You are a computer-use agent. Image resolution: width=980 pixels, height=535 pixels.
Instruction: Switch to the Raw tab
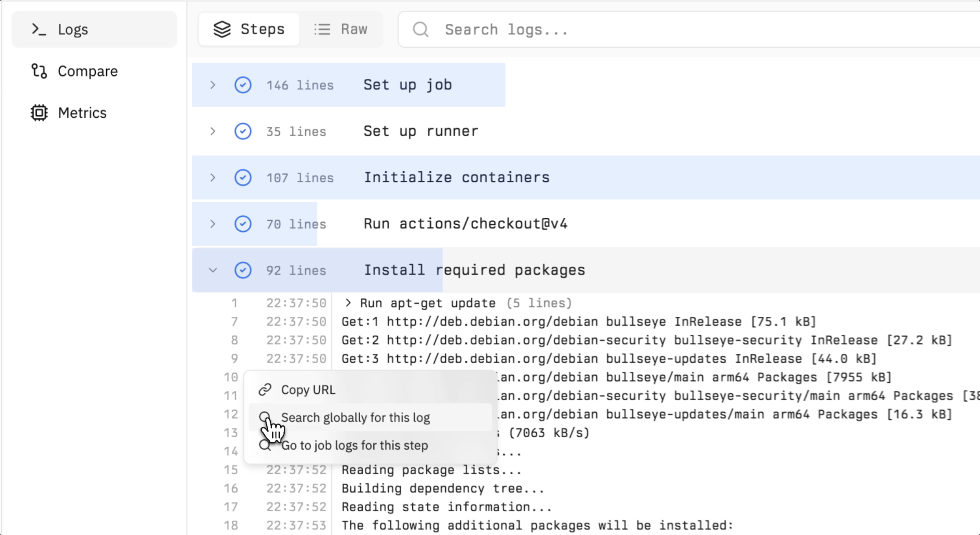tap(341, 29)
